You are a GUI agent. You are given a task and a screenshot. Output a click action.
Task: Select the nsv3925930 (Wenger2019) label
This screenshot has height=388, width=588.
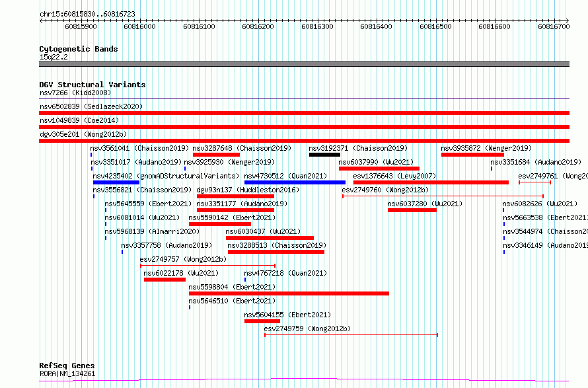tap(229, 162)
